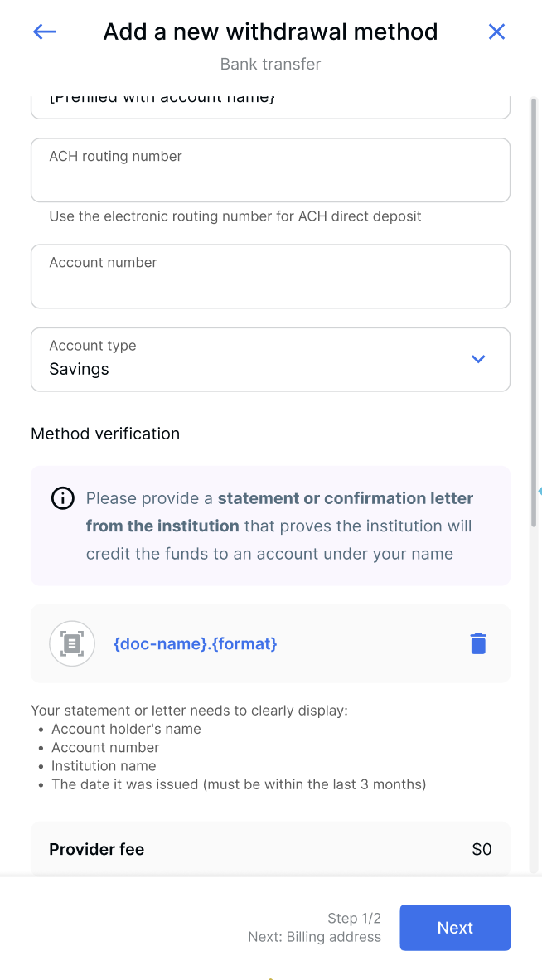Viewport: 542px width, 980px height.
Task: Click the Step 1/2 progress indicator
Action: pyautogui.click(x=354, y=918)
